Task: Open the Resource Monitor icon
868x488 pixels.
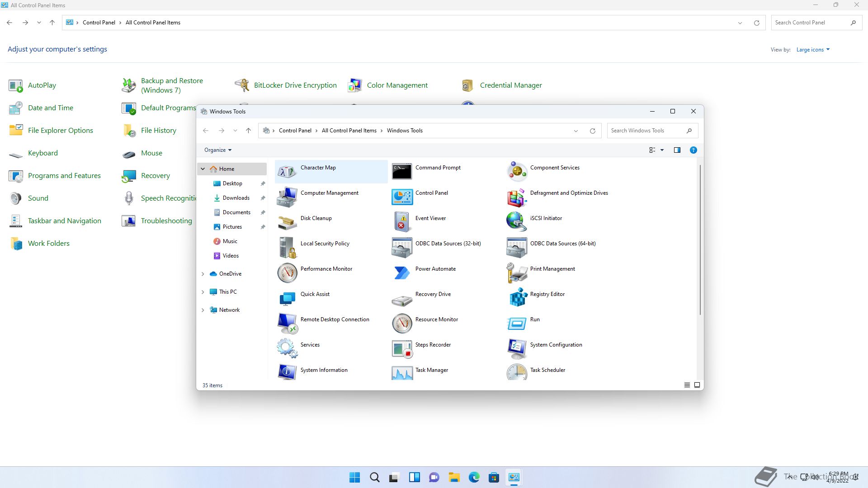Action: pyautogui.click(x=402, y=324)
